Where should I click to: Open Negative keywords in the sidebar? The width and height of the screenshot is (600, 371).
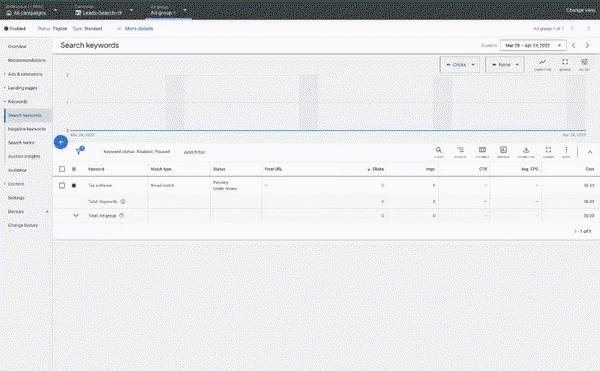coord(27,129)
